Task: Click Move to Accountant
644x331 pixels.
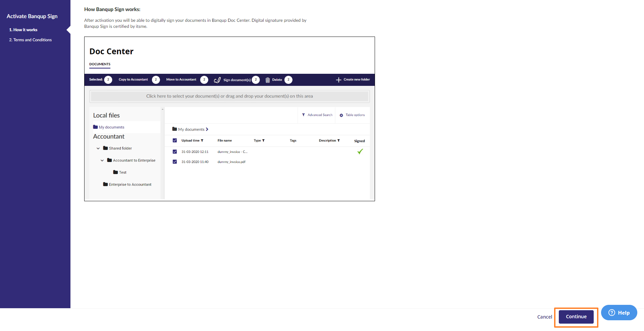Action: 181,79
